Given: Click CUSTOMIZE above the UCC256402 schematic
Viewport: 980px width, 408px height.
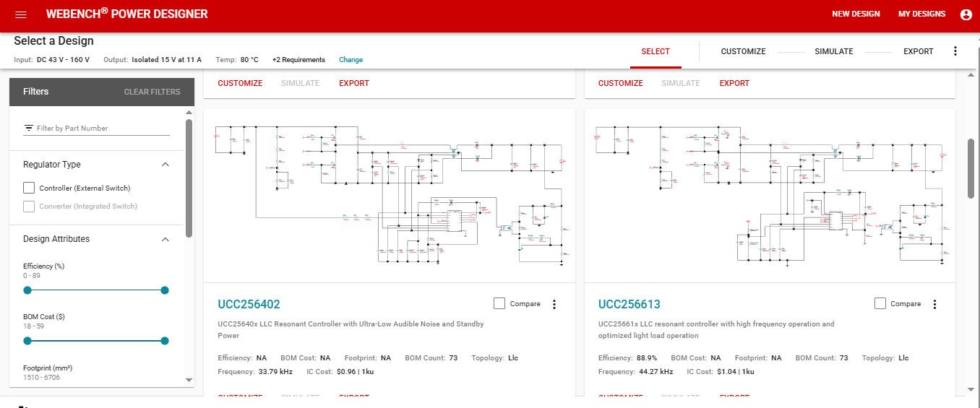Looking at the screenshot, I should click(240, 83).
